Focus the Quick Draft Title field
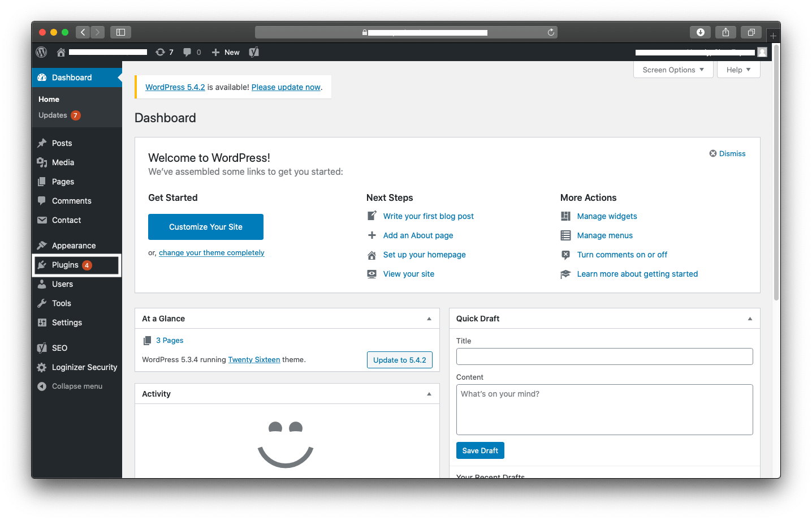This screenshot has height=520, width=812. (604, 356)
